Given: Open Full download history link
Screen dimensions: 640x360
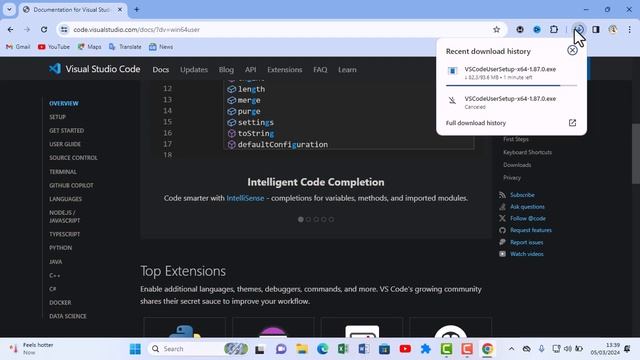Looking at the screenshot, I should [476, 123].
